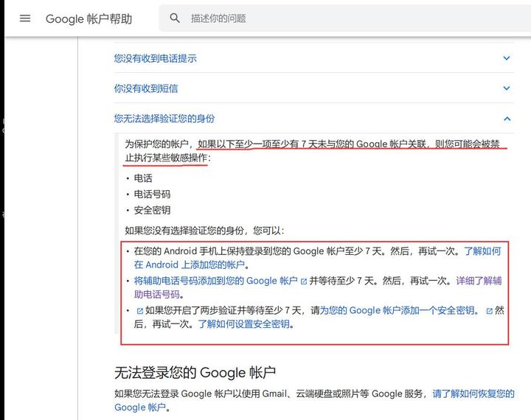Screen dimensions: 531x420
Task: Click external-link icon after 将辅助电话号码添加到您的 Google 帐户
Action: pos(304,281)
